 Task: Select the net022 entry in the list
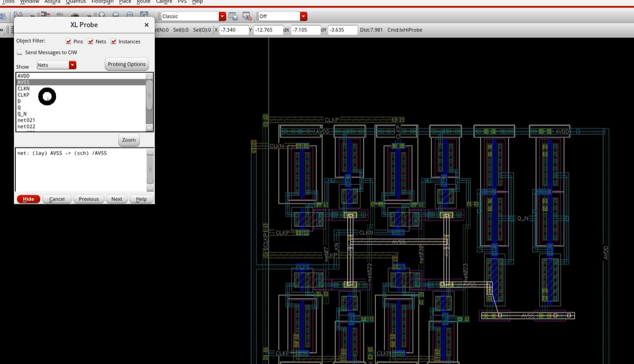(81, 126)
